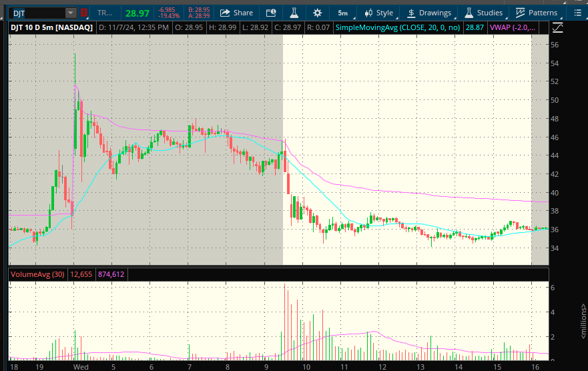The image size is (588, 371).
Task: Open the Share menu
Action: click(x=236, y=13)
